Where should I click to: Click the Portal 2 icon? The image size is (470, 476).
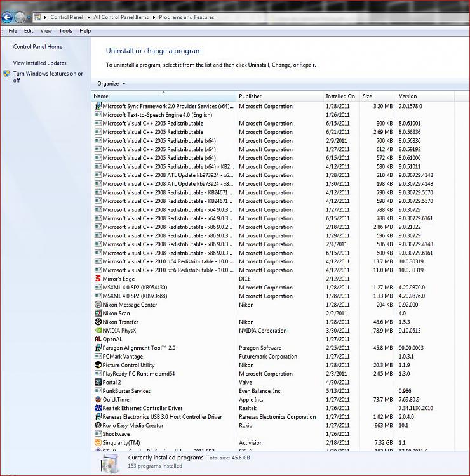click(x=98, y=382)
